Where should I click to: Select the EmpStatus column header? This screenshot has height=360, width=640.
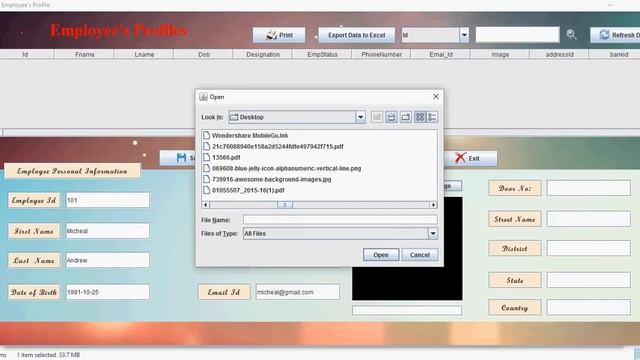pos(322,54)
